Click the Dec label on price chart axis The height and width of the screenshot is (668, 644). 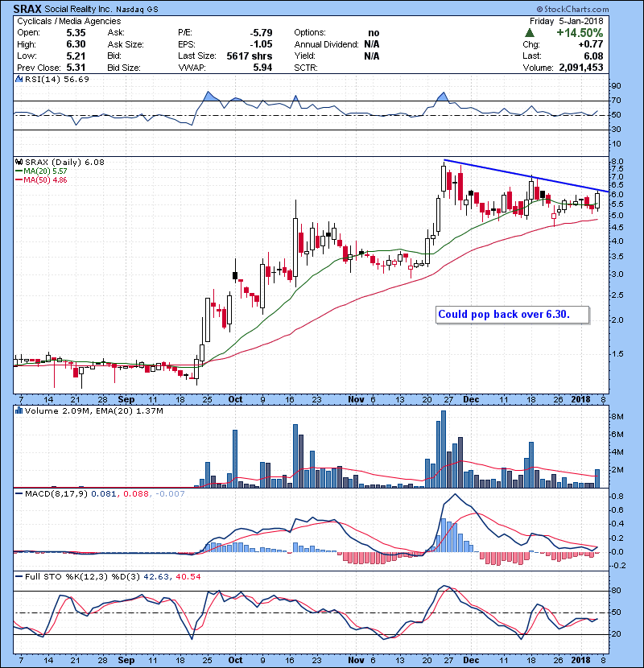click(471, 400)
